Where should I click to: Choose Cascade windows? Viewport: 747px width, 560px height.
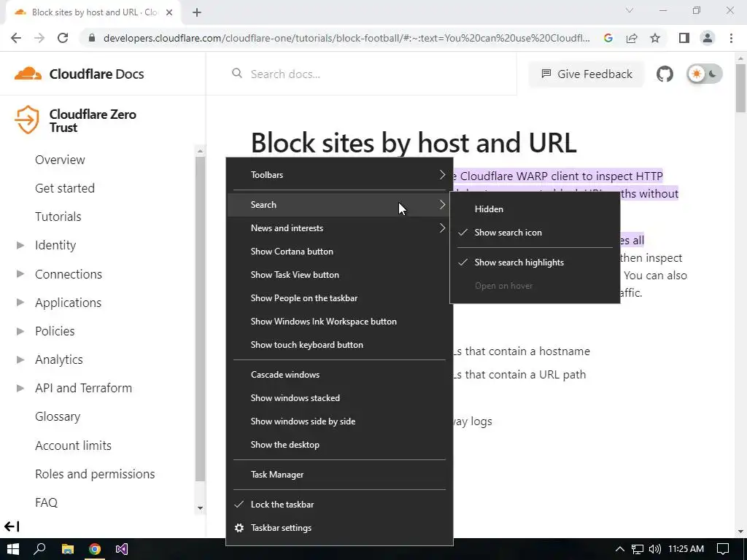(339, 375)
